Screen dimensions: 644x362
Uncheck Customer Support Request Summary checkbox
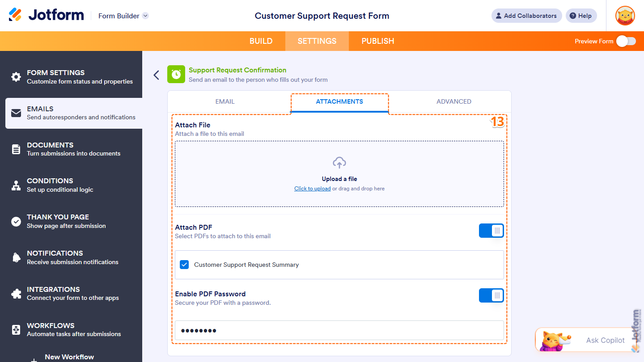click(x=184, y=265)
